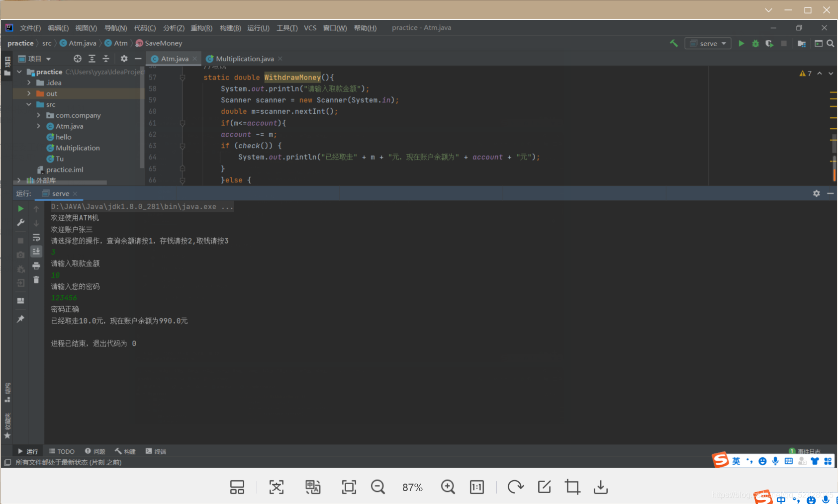Screen dimensions: 838x504
Task: Click the layout icon in run panel
Action: coord(20,301)
